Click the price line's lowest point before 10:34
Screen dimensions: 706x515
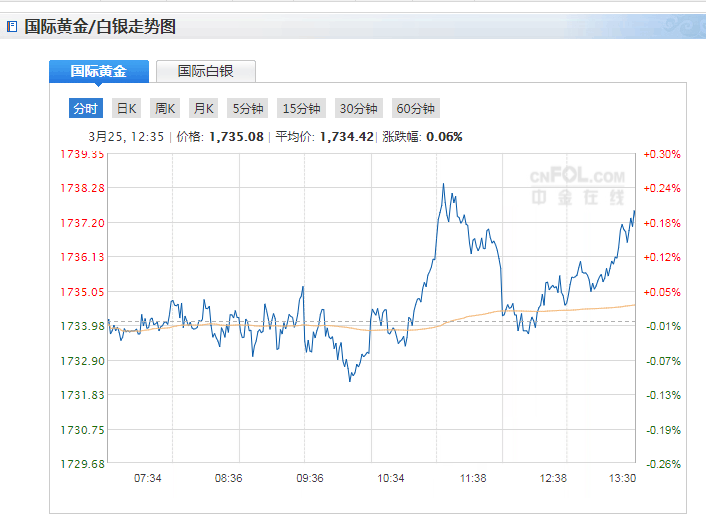click(x=350, y=381)
